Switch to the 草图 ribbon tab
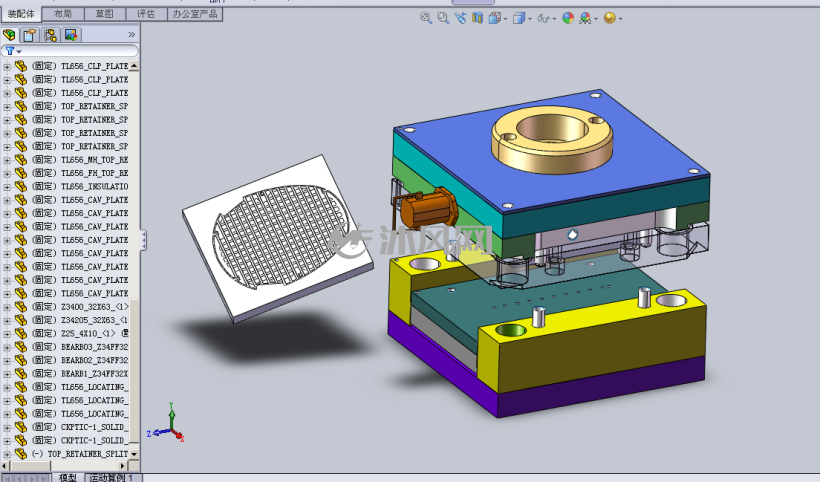The image size is (820, 482). [x=105, y=14]
